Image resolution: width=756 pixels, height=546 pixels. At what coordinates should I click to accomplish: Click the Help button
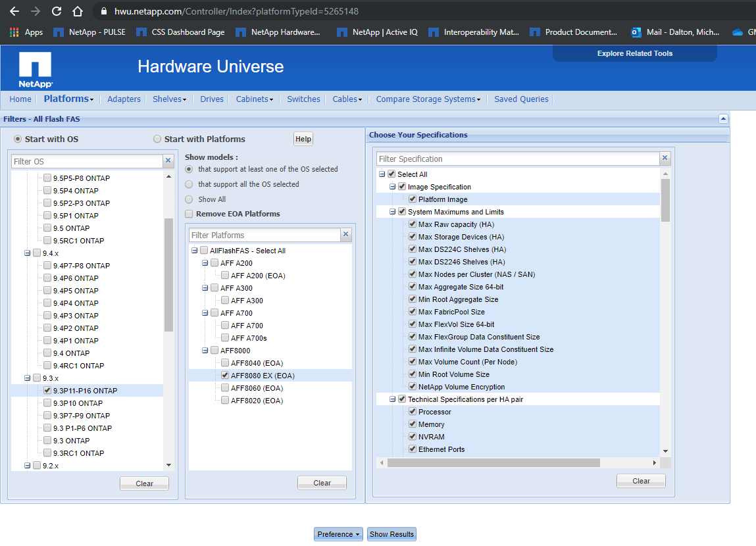click(x=303, y=139)
